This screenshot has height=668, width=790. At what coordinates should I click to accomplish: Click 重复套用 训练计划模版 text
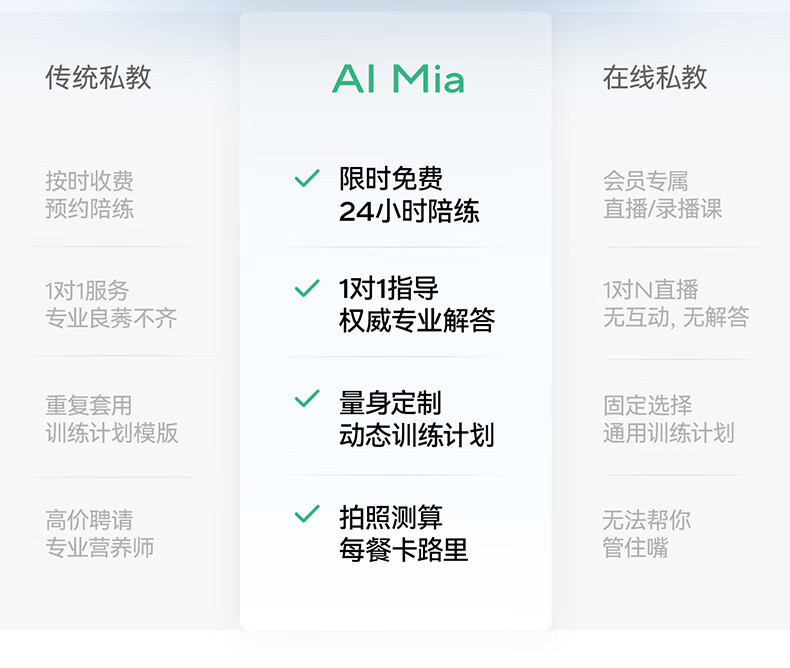111,419
